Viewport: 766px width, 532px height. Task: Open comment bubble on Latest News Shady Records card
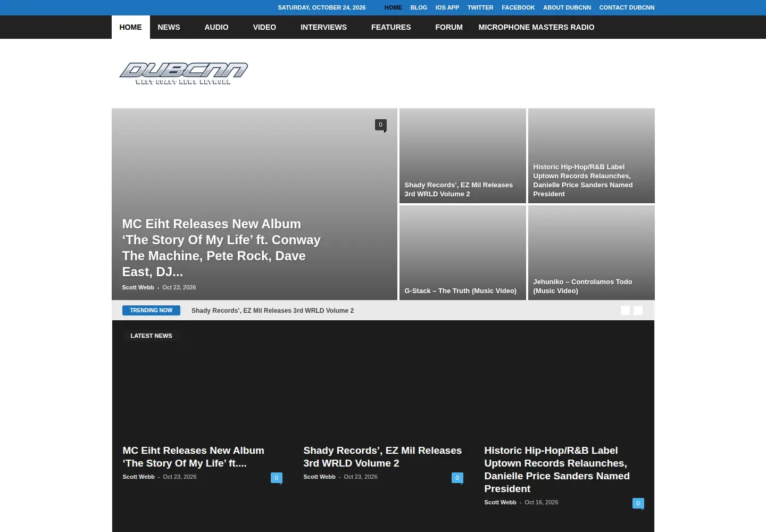pyautogui.click(x=457, y=478)
